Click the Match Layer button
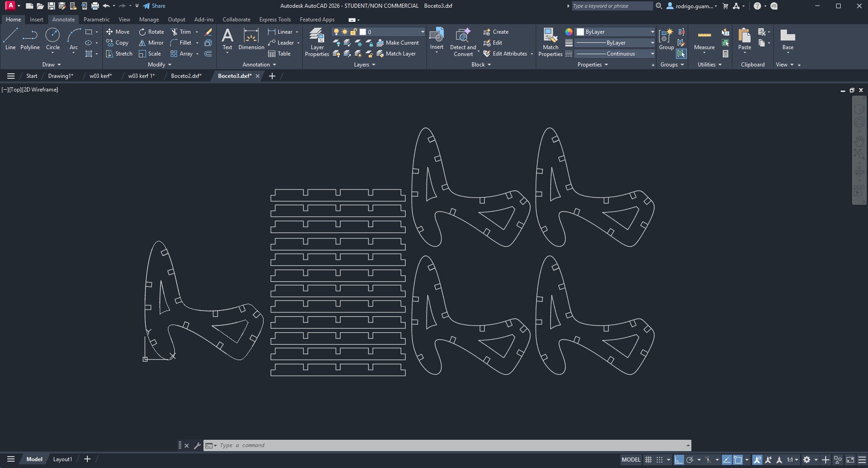This screenshot has width=868, height=468. (396, 54)
